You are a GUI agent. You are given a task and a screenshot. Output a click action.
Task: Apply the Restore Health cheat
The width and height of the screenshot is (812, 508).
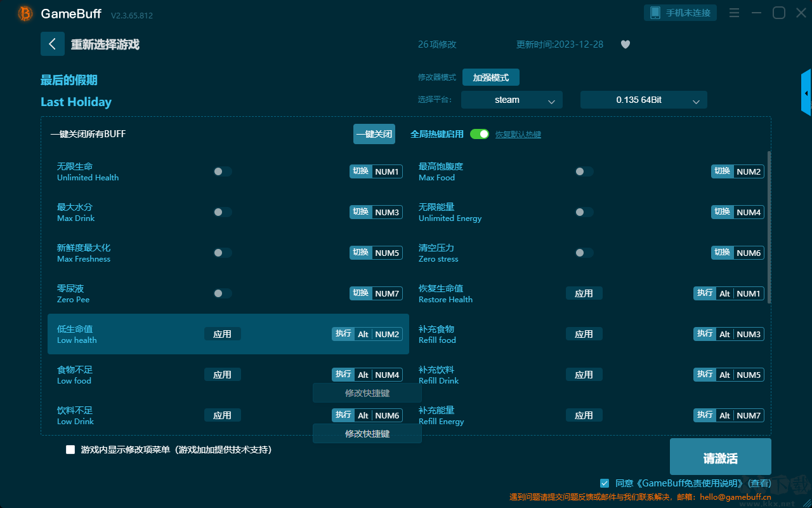pos(584,293)
